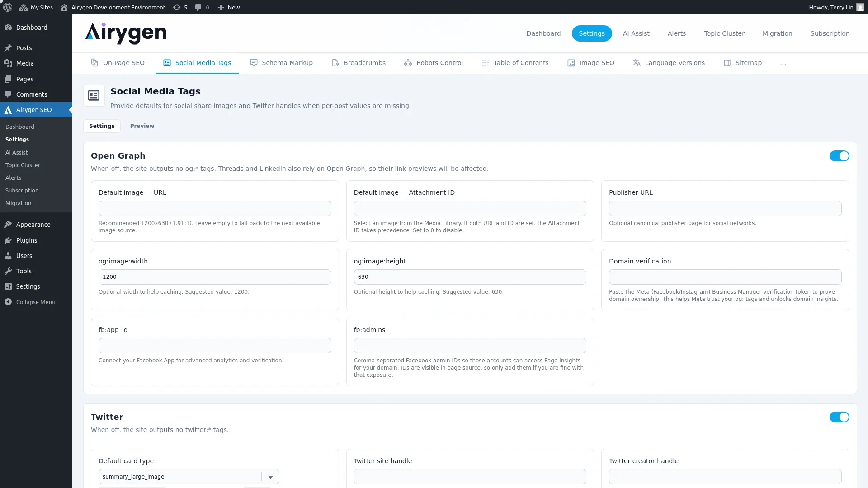Open sidebar submenu Topic Cluster link
Viewport: 868px width, 488px height.
click(x=23, y=165)
